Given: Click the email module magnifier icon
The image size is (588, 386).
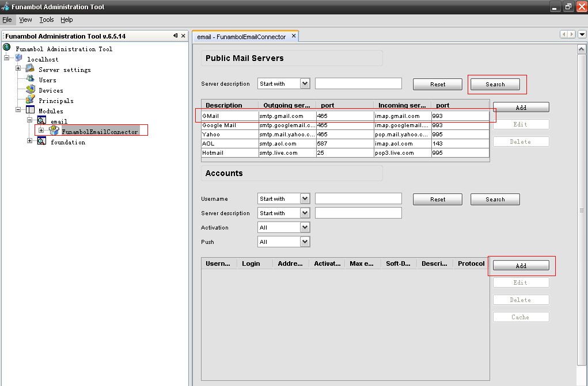Looking at the screenshot, I should point(41,120).
